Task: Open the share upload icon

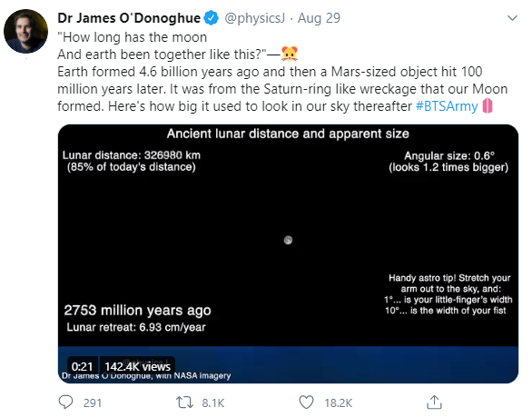Action: click(434, 402)
